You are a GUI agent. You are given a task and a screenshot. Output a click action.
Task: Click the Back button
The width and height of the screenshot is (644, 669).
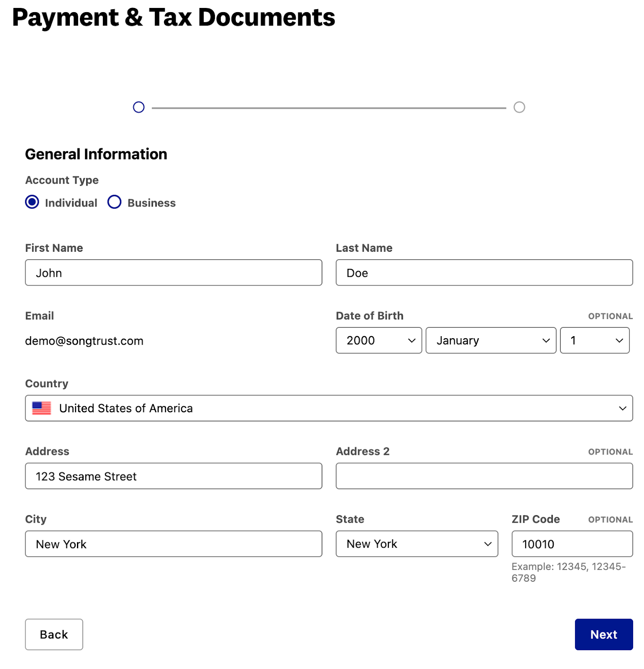pyautogui.click(x=54, y=634)
